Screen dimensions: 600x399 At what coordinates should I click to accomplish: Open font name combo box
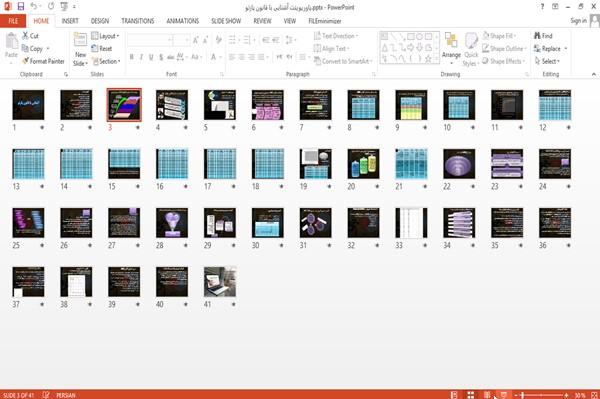tap(149, 40)
